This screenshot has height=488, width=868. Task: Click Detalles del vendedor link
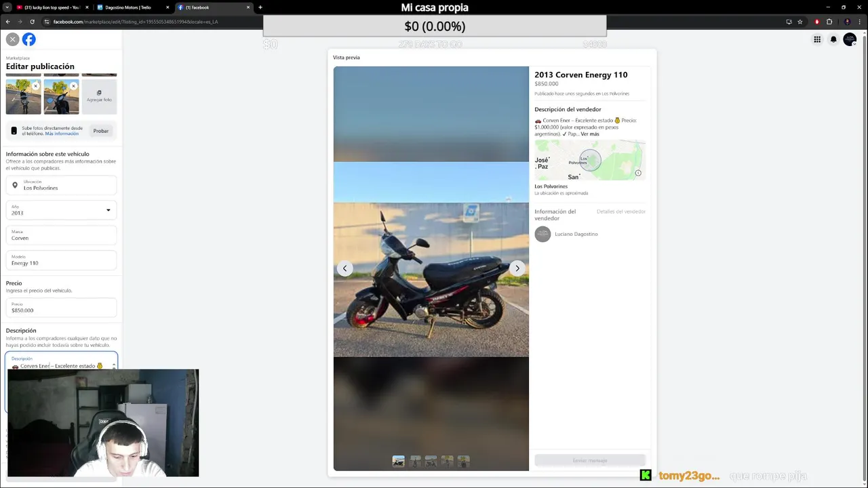coord(621,211)
